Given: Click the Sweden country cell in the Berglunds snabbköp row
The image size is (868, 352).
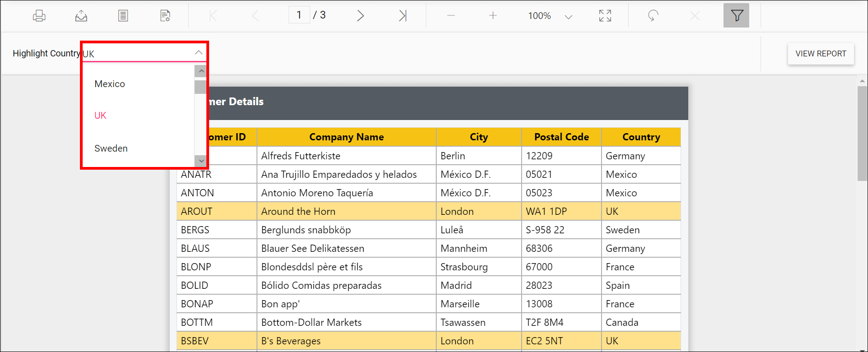Looking at the screenshot, I should coord(641,230).
